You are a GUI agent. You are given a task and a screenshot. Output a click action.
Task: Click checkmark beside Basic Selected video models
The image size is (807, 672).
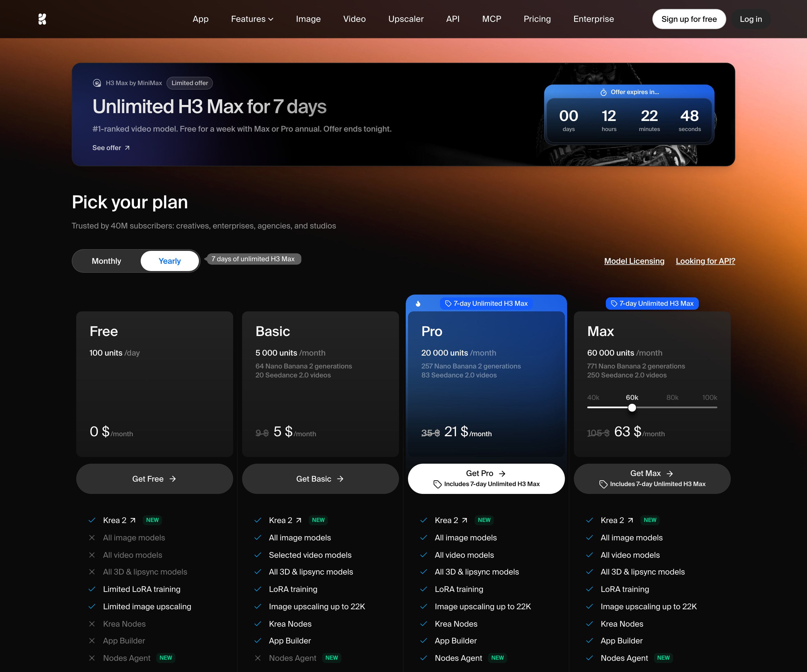(258, 555)
